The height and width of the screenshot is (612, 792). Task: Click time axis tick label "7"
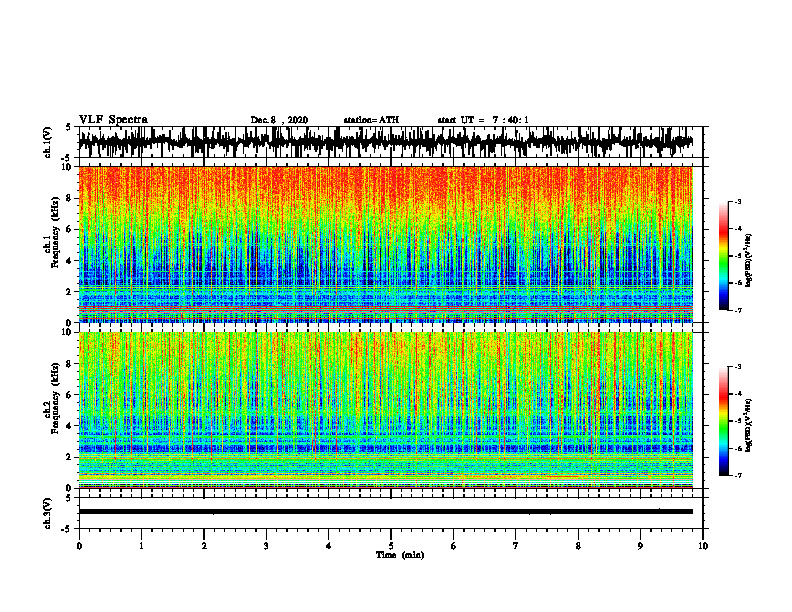516,546
